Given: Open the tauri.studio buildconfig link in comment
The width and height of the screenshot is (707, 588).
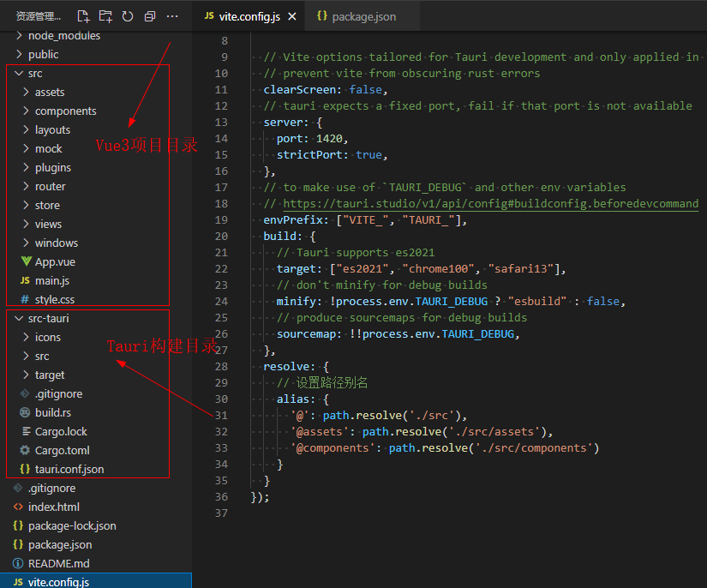Looking at the screenshot, I should [x=490, y=204].
